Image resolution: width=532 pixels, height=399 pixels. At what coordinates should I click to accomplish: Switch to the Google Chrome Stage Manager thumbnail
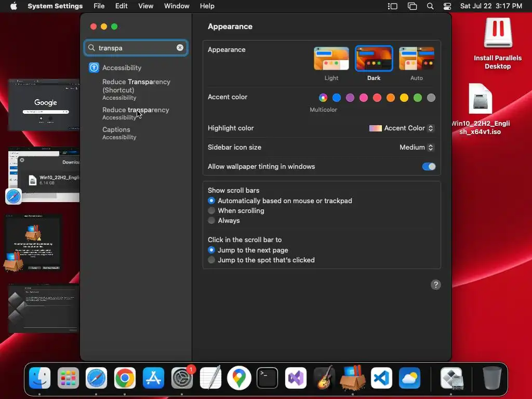(44, 104)
